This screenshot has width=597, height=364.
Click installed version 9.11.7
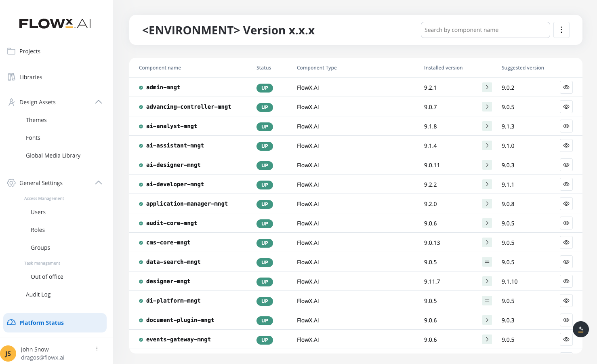pyautogui.click(x=432, y=282)
